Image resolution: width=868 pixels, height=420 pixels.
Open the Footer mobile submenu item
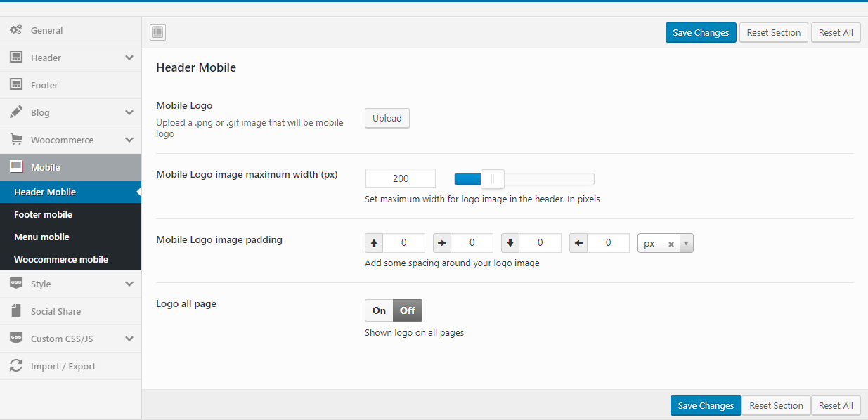pos(43,214)
